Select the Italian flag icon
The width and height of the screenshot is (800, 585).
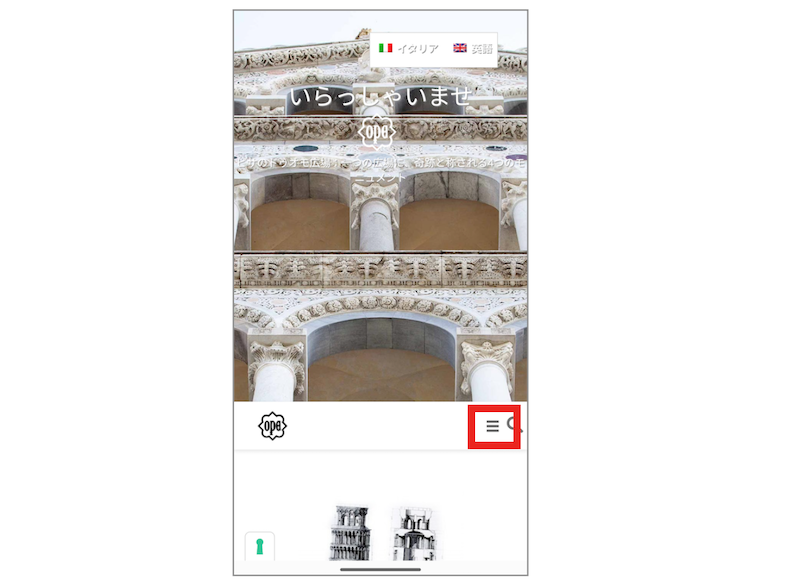click(x=386, y=48)
